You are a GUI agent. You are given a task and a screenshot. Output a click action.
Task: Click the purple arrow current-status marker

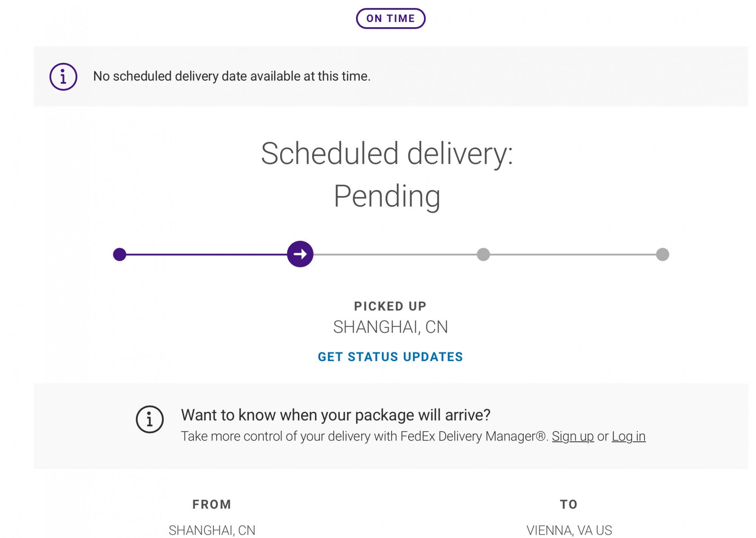tap(300, 254)
